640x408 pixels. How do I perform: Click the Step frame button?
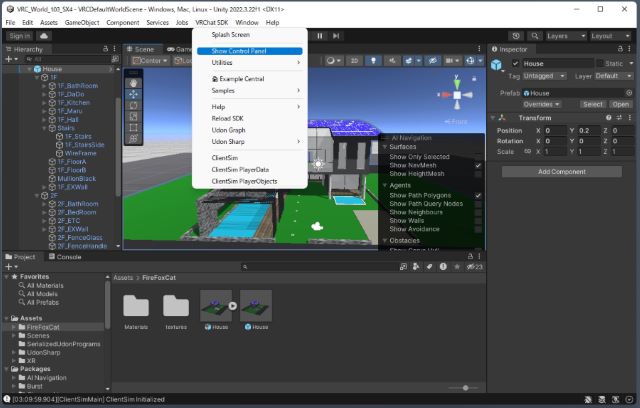tap(336, 36)
